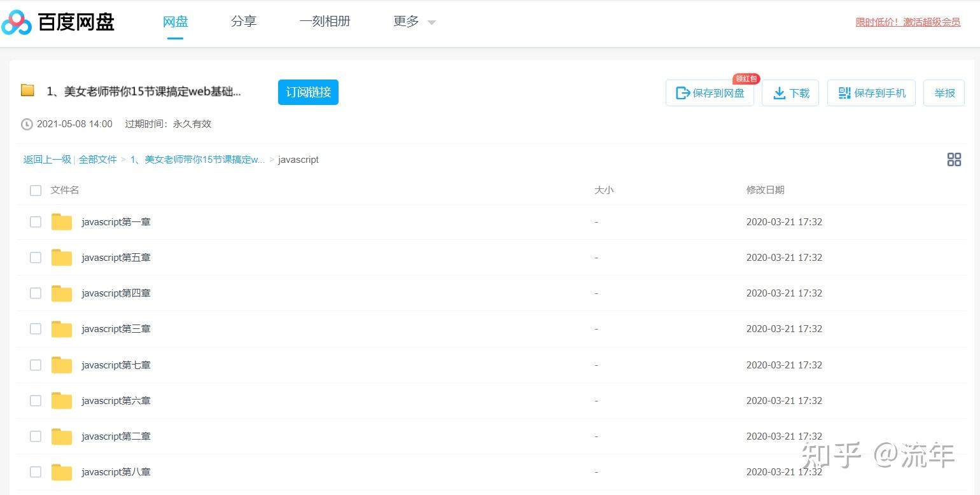The image size is (980, 495).
Task: Check the box for javascript第八章
Action: tap(36, 472)
